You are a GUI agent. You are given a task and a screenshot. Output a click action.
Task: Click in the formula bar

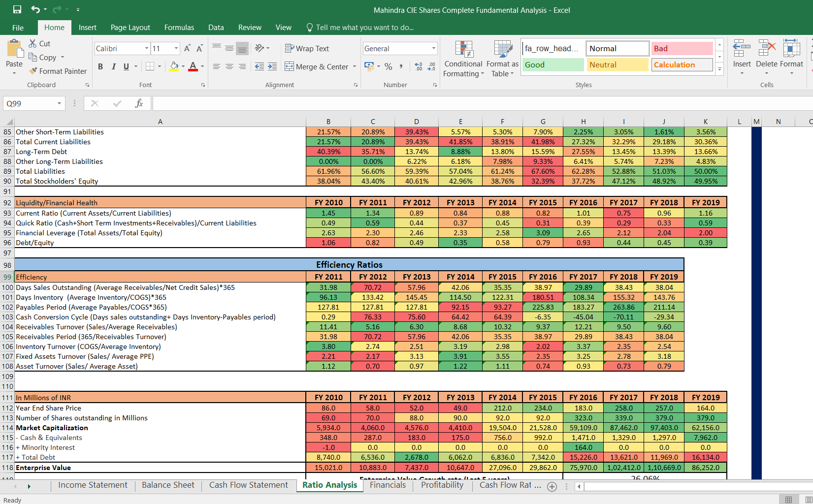[x=483, y=103]
